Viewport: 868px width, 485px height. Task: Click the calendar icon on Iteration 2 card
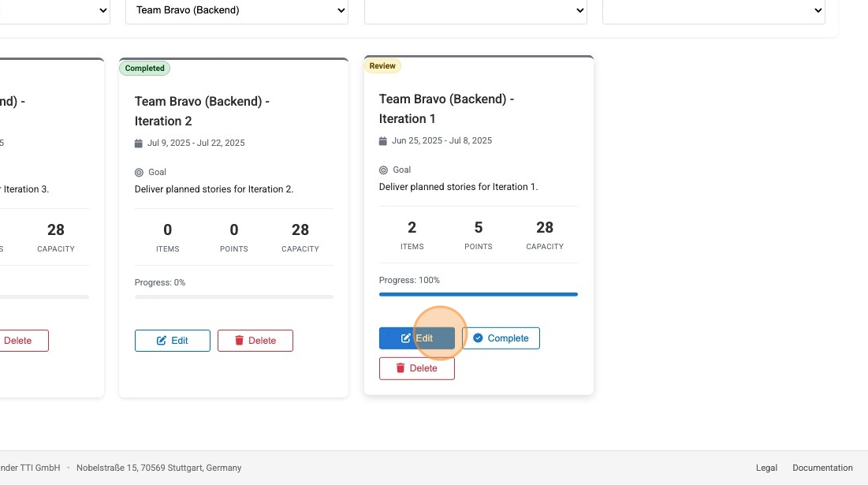140,143
